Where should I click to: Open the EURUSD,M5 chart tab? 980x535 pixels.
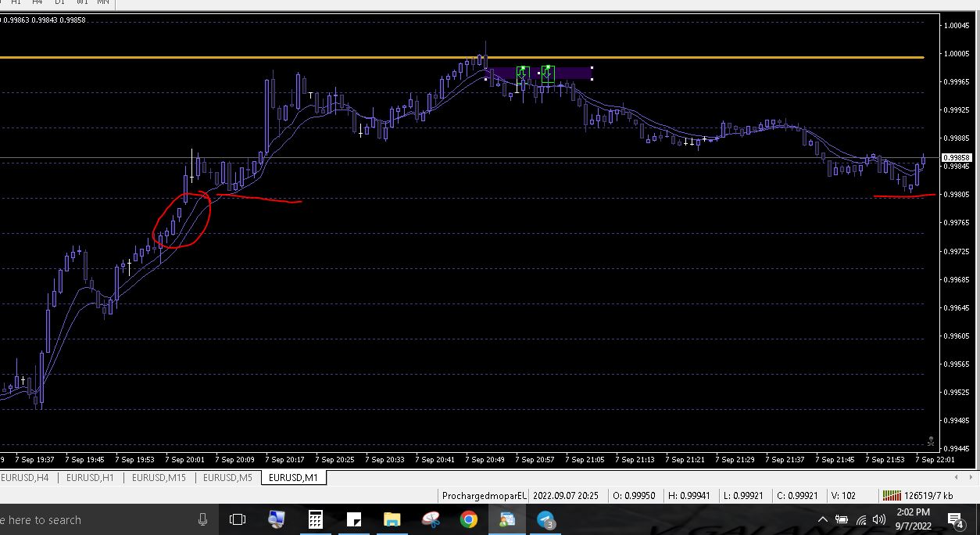coord(227,477)
